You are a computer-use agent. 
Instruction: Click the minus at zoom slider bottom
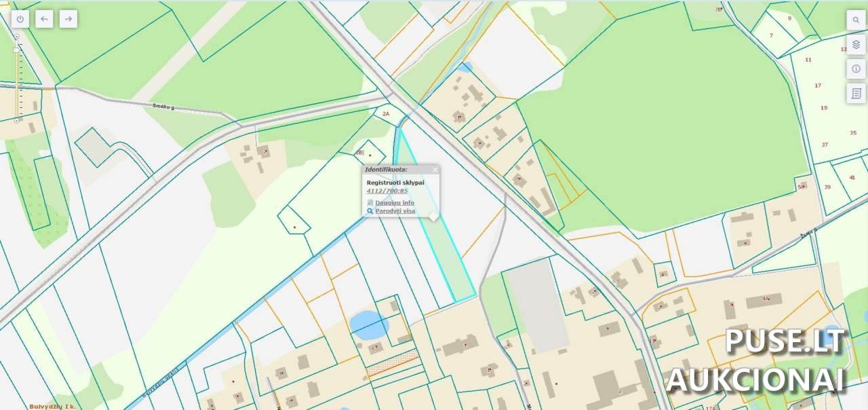pos(16,120)
